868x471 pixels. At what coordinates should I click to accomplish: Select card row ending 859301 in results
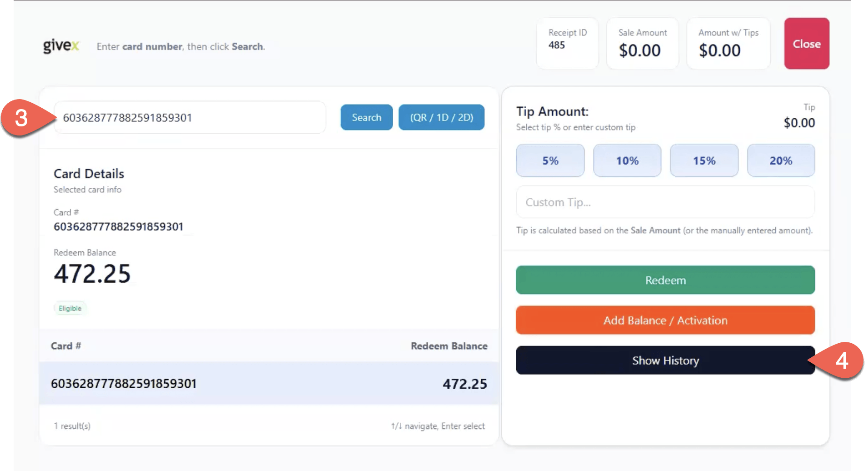(x=269, y=383)
